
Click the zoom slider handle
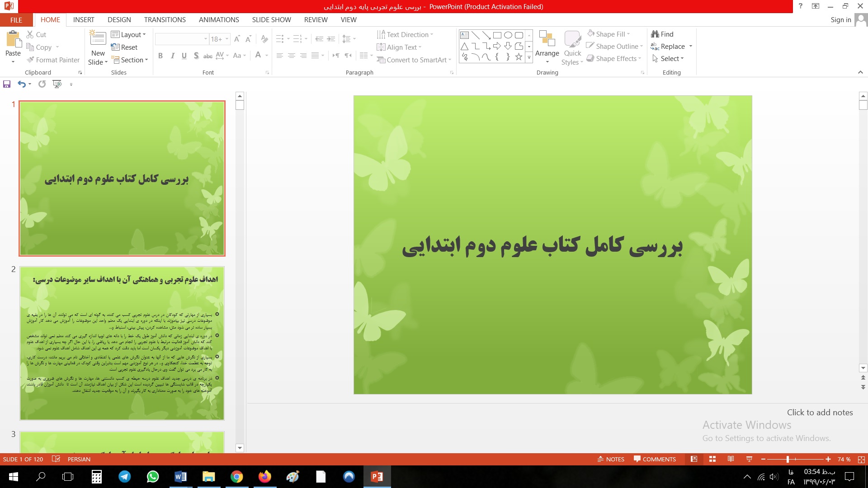tap(788, 459)
